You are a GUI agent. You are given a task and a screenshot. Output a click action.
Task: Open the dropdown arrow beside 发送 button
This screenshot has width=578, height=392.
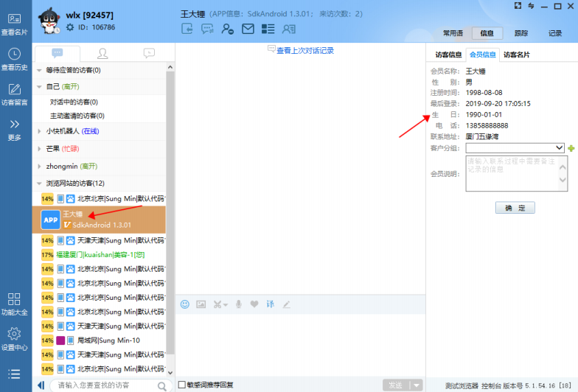point(417,385)
